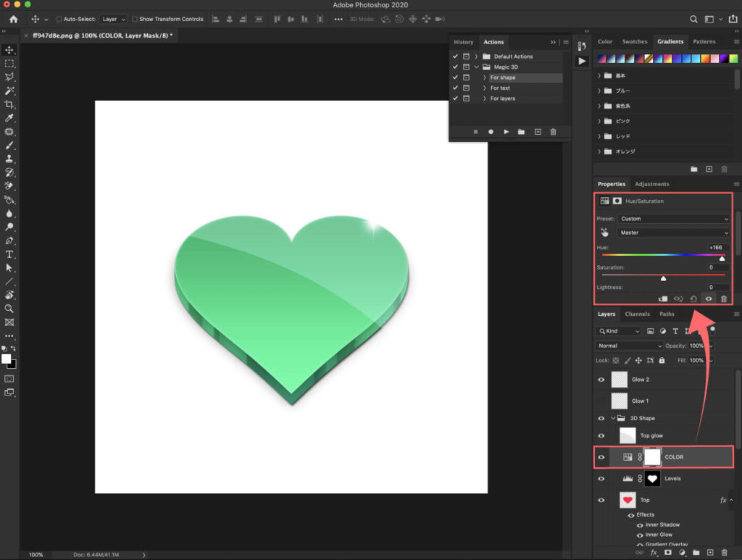
Task: Switch to the History tab
Action: pos(463,42)
